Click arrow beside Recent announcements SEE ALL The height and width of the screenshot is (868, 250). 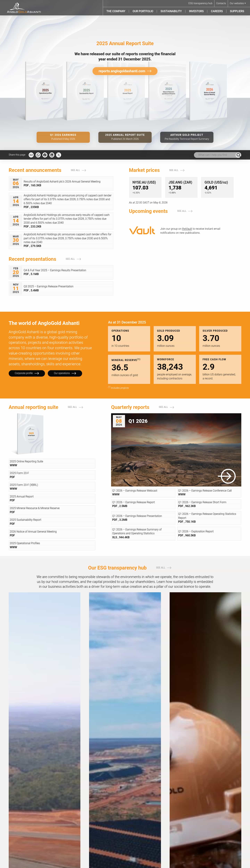(x=84, y=171)
